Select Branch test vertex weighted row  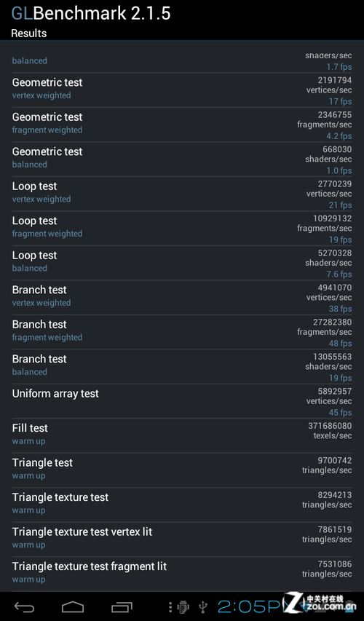(x=182, y=298)
